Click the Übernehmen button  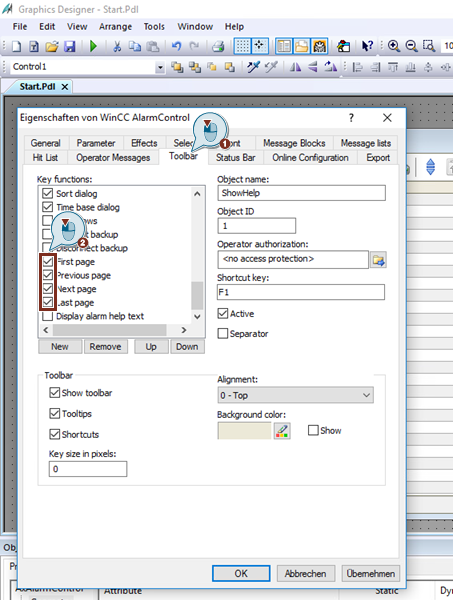click(x=370, y=573)
